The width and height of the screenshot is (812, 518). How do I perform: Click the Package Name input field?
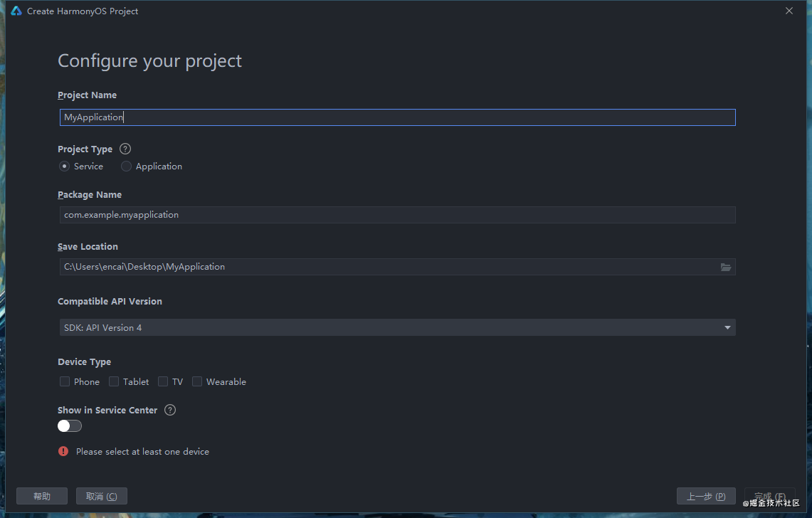point(397,214)
